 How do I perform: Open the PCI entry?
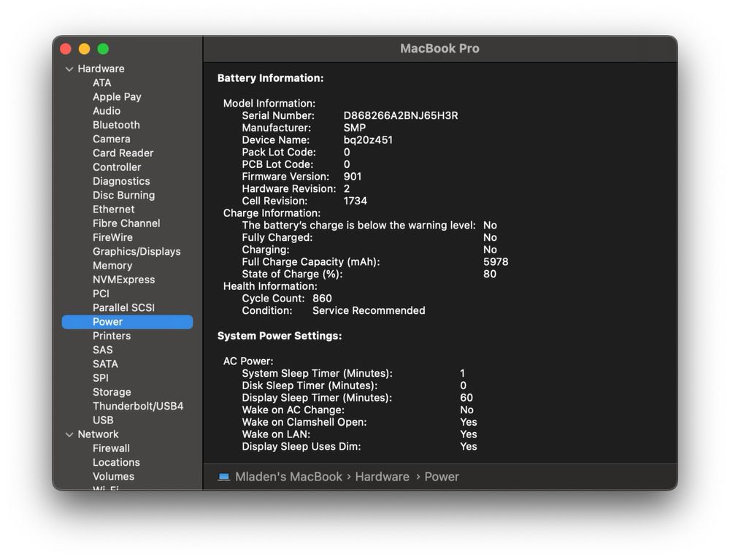click(x=101, y=294)
